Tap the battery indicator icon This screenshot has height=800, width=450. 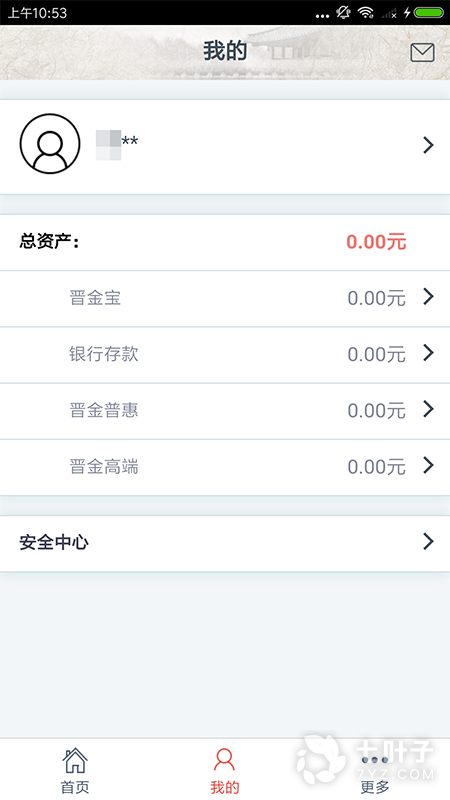pos(429,13)
